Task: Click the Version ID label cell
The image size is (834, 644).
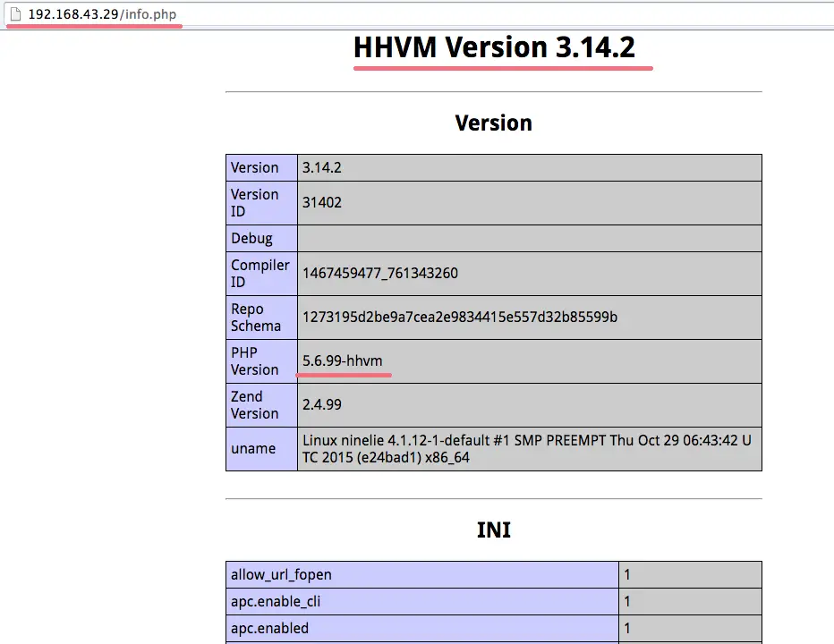Action: [x=261, y=203]
